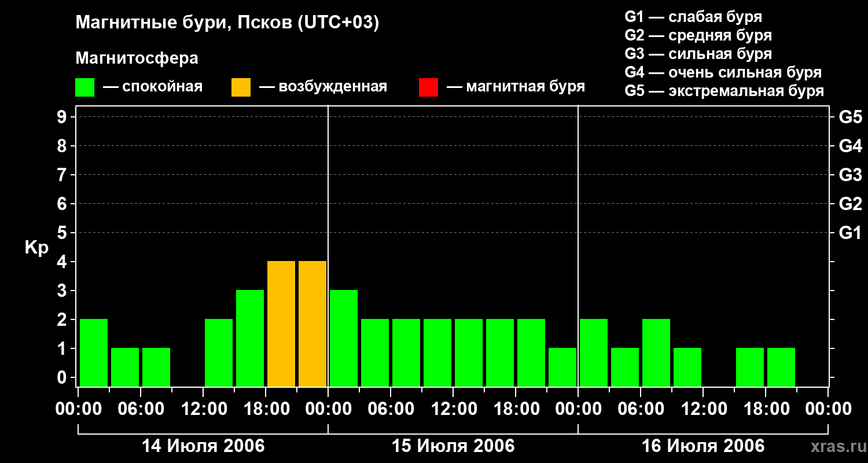The width and height of the screenshot is (868, 463).
Task: Click the green 'спокойная' legend swatch
Action: pyautogui.click(x=85, y=87)
